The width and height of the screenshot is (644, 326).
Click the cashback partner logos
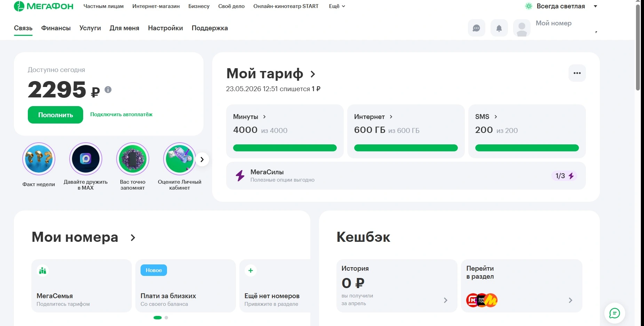tap(482, 300)
